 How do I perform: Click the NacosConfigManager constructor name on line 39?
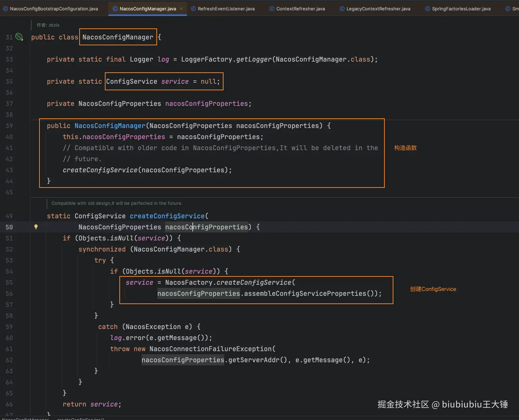110,126
